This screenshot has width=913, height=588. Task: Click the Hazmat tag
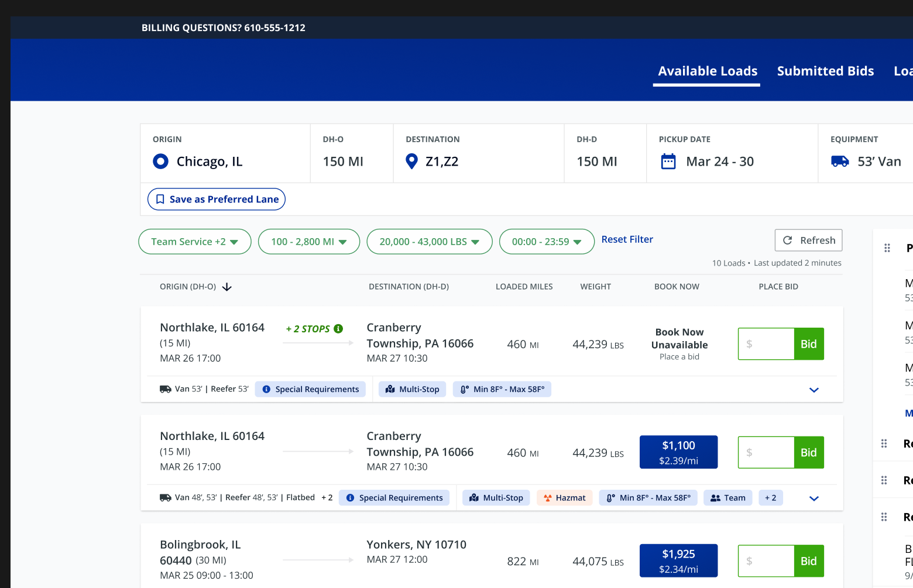pyautogui.click(x=565, y=498)
